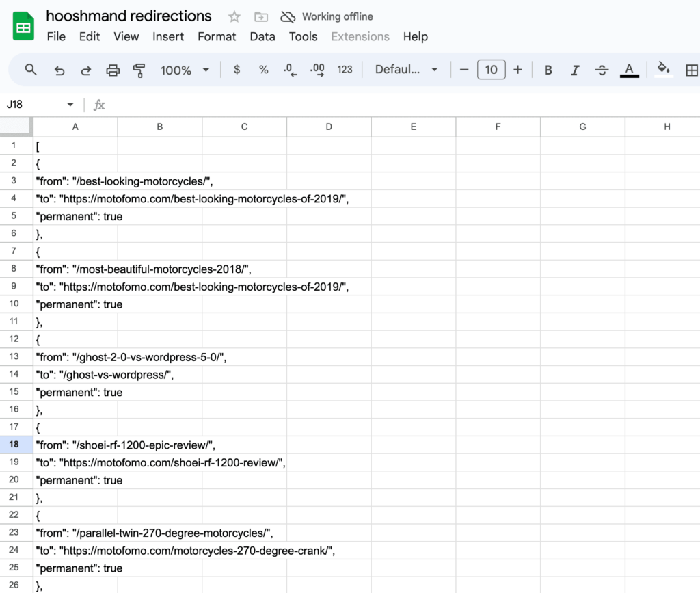Format cells as currency
Viewport: 700px width, 593px height.
click(x=237, y=70)
